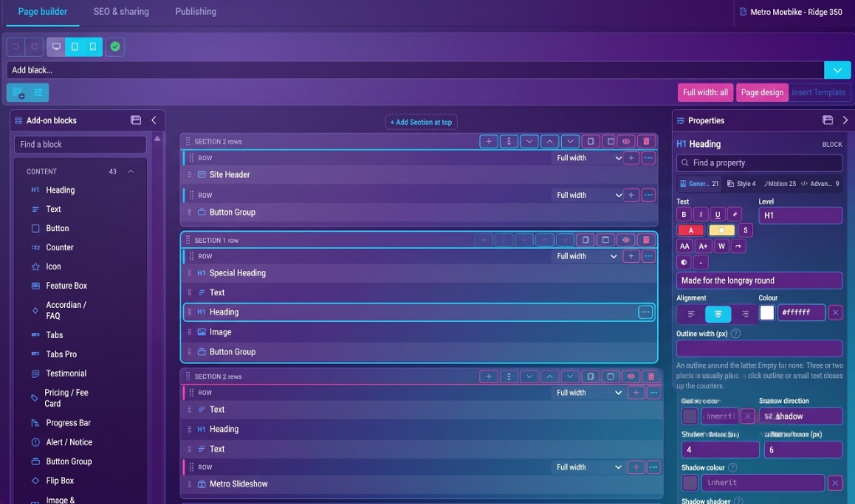The height and width of the screenshot is (504, 855).
Task: Toggle bold text formatting
Action: [684, 214]
